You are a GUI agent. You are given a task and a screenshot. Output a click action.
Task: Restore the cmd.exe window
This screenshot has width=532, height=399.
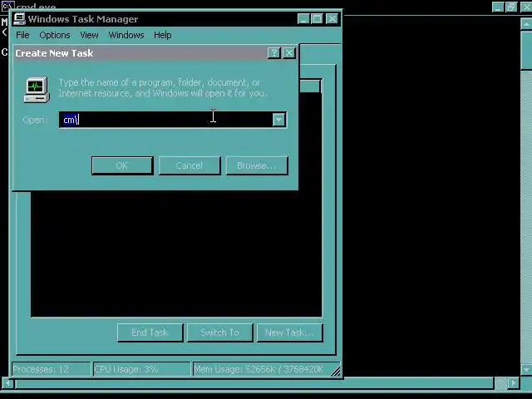(x=511, y=7)
